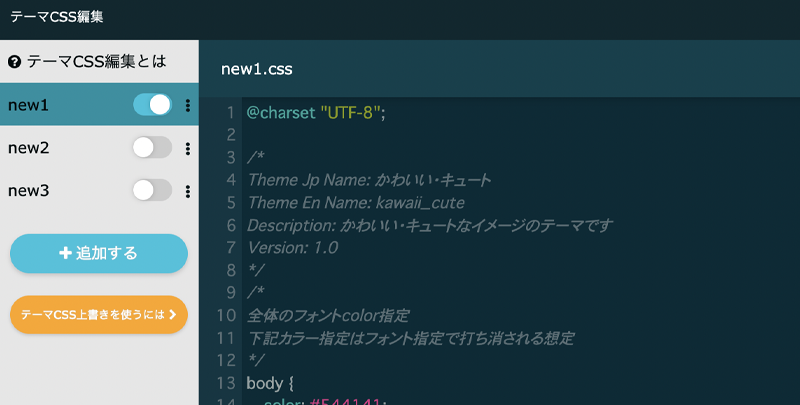
Task: Click the new1.css file tab header
Action: (x=257, y=68)
